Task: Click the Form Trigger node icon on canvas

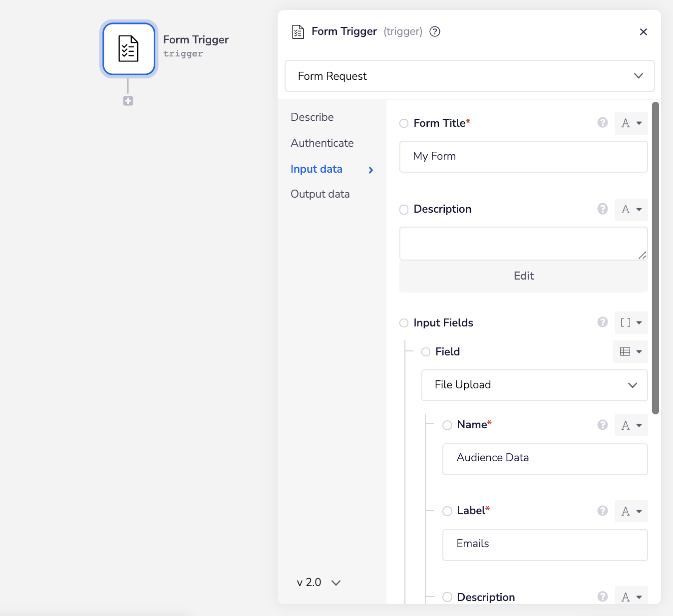Action: [129, 49]
